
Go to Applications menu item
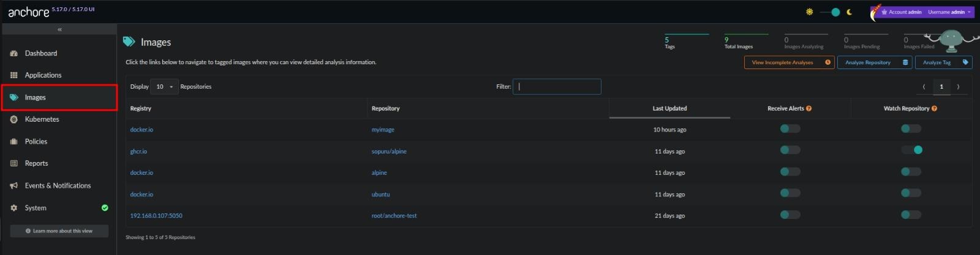click(59, 75)
